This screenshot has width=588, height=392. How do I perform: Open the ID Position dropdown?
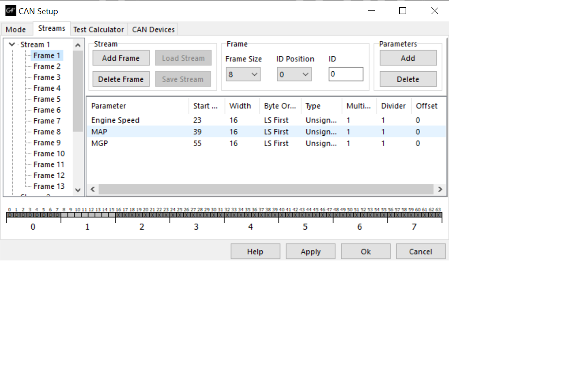pyautogui.click(x=294, y=74)
